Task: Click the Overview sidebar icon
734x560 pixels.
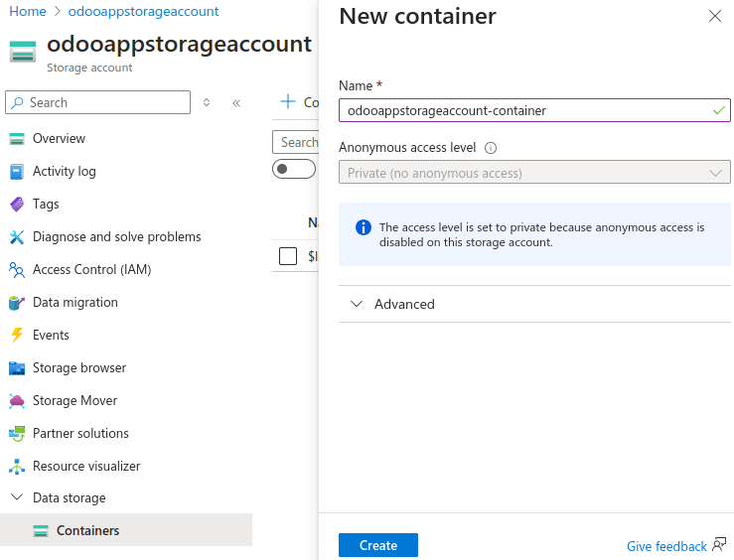Action: (16, 139)
